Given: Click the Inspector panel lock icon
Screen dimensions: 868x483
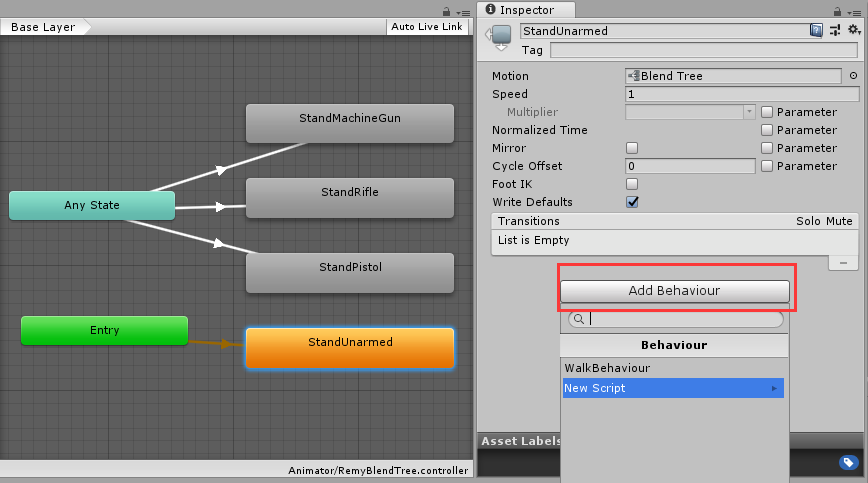Looking at the screenshot, I should [x=837, y=12].
